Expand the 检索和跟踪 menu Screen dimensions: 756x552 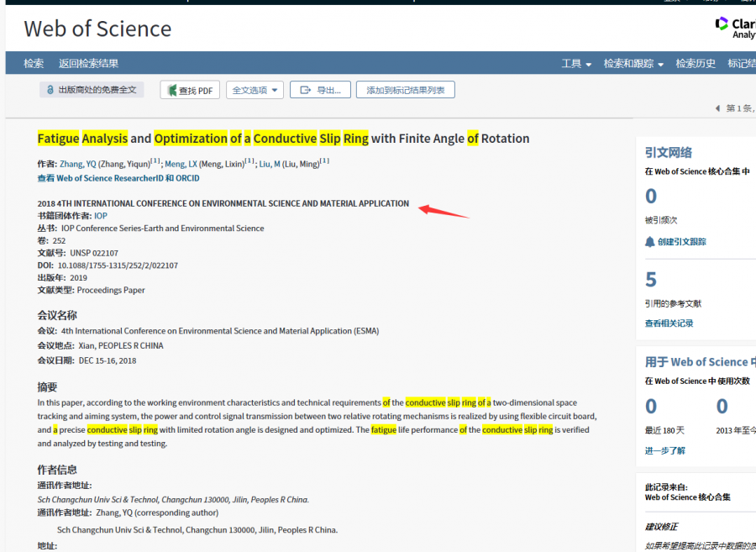(633, 64)
